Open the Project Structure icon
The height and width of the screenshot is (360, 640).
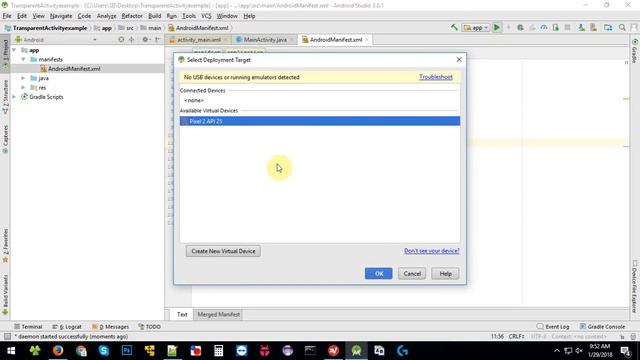click(x=608, y=28)
